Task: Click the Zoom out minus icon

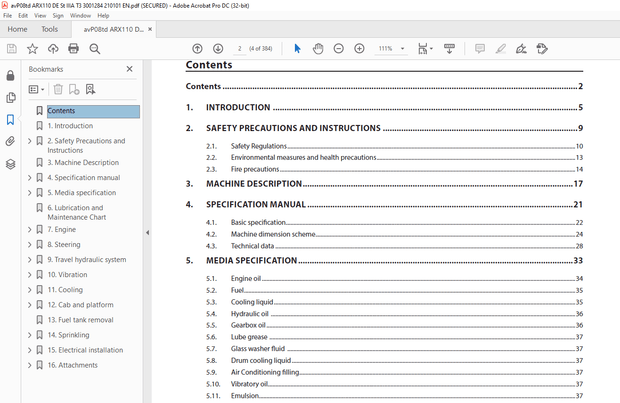Action: [x=339, y=48]
